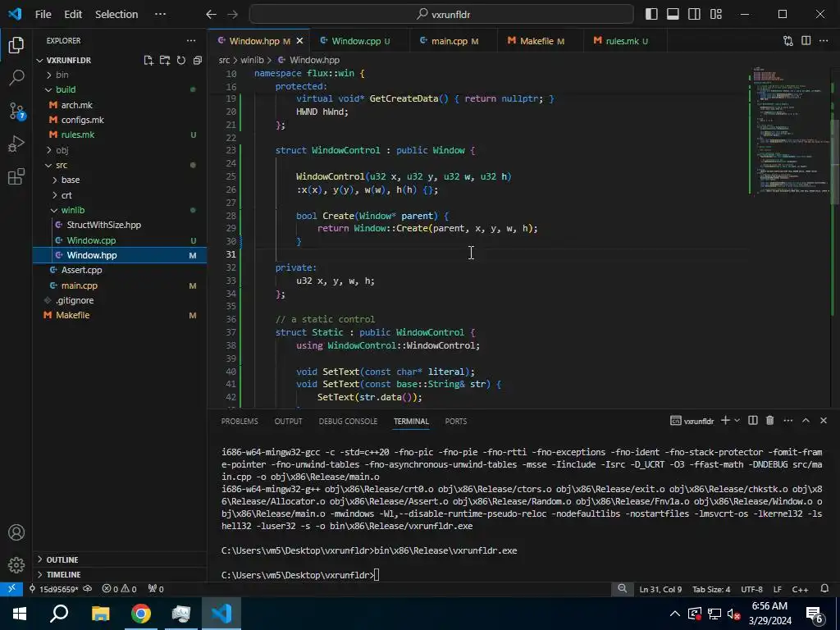Switch to the PROBLEMS panel tab

[240, 421]
